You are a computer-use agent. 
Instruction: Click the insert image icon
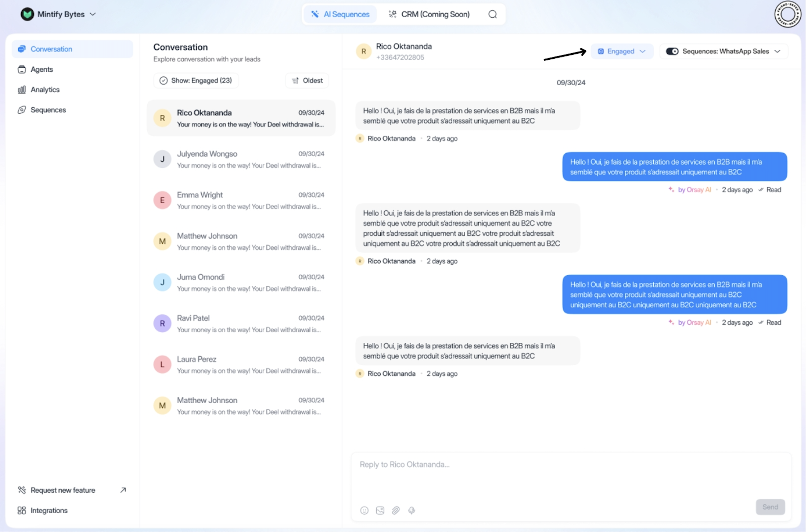[x=380, y=510]
